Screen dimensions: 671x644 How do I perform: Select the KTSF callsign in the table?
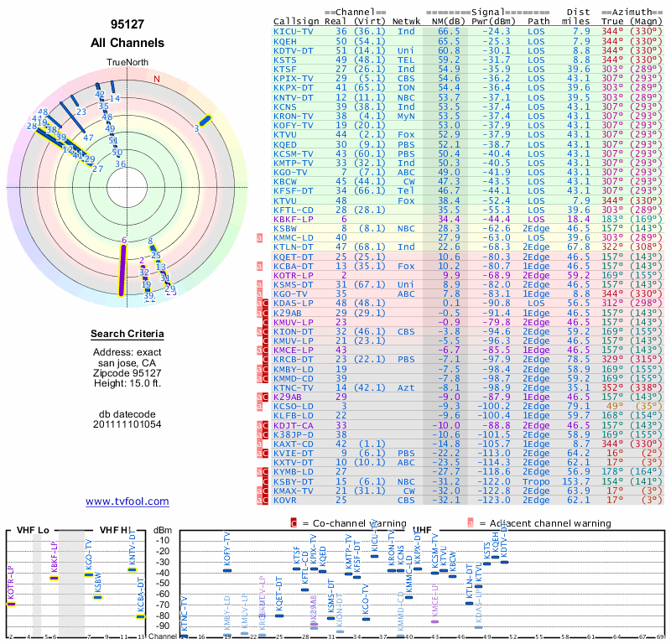pos(285,70)
